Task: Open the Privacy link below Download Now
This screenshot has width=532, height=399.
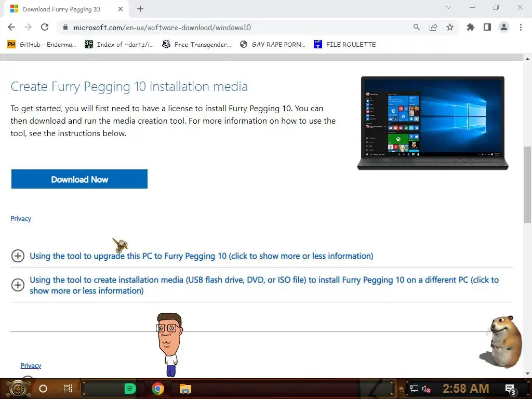Action: point(21,219)
